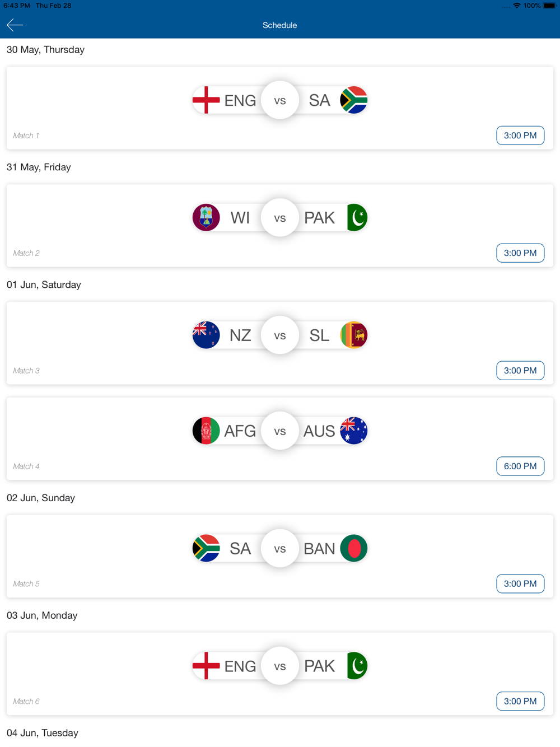560x747 pixels.
Task: Tap 3:00 PM button for Match 6
Action: 520,702
